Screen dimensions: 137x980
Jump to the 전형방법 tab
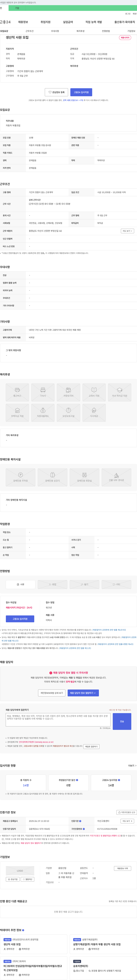(x=106, y=31)
